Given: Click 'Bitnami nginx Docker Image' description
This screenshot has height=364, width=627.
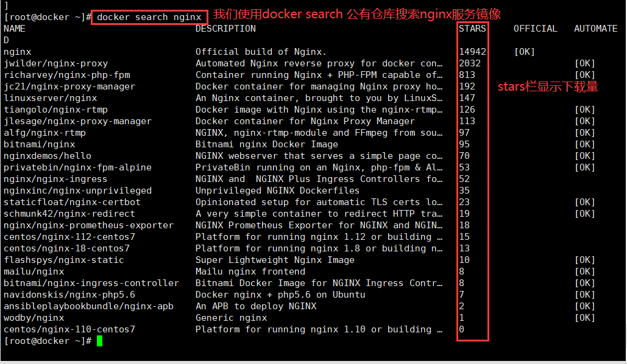Looking at the screenshot, I should (266, 145).
